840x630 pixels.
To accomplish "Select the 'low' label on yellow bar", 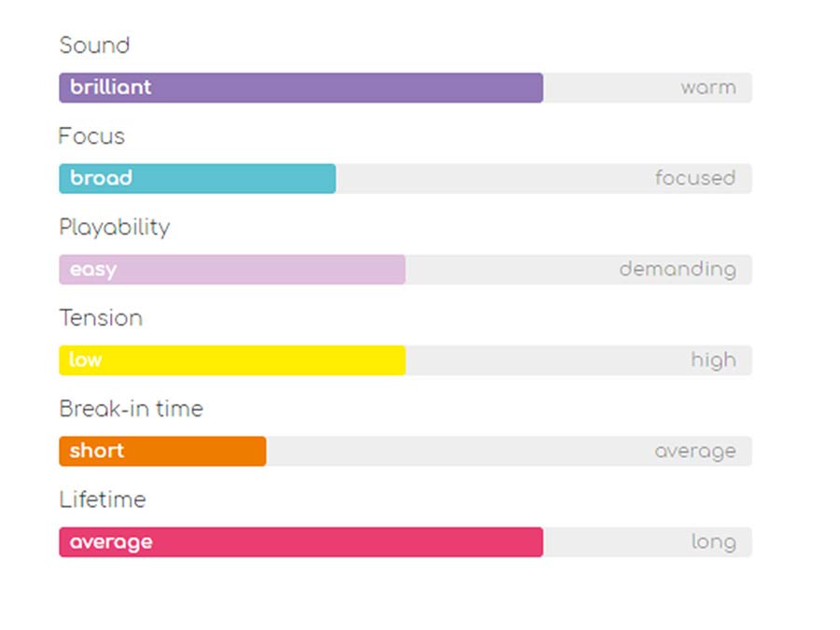I will pyautogui.click(x=86, y=360).
